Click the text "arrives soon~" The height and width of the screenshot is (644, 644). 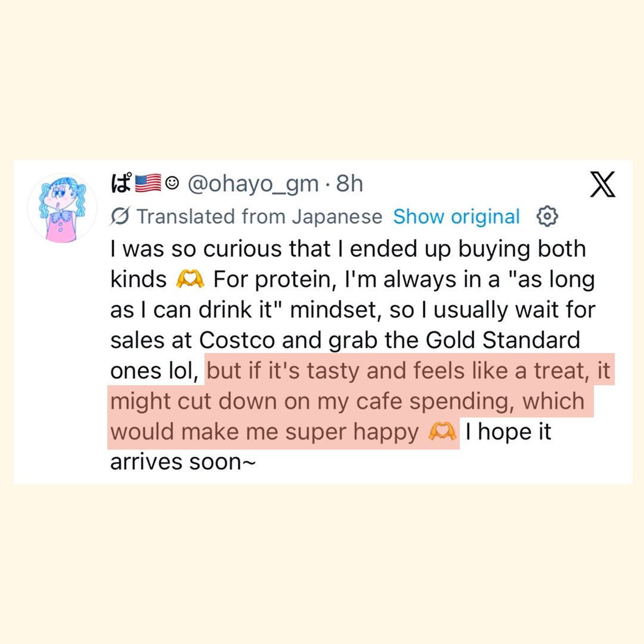tap(183, 462)
